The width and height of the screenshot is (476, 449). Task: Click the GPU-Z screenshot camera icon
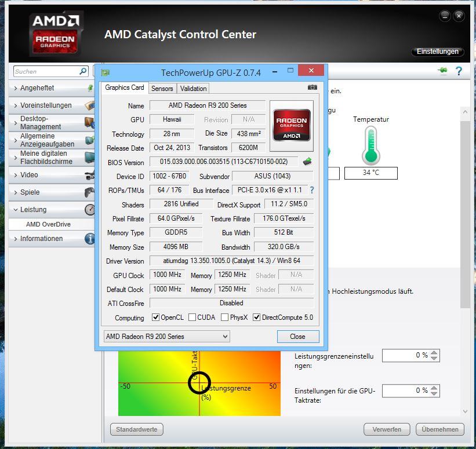(x=312, y=87)
